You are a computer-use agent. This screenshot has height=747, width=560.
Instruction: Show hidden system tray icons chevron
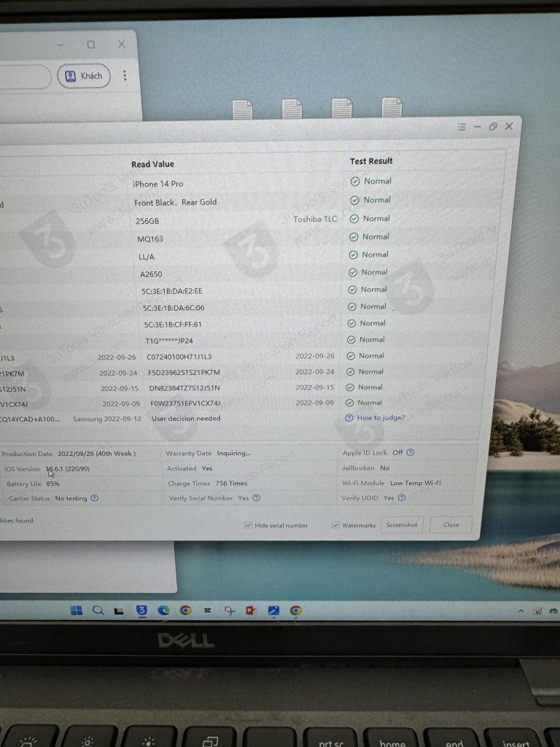521,611
